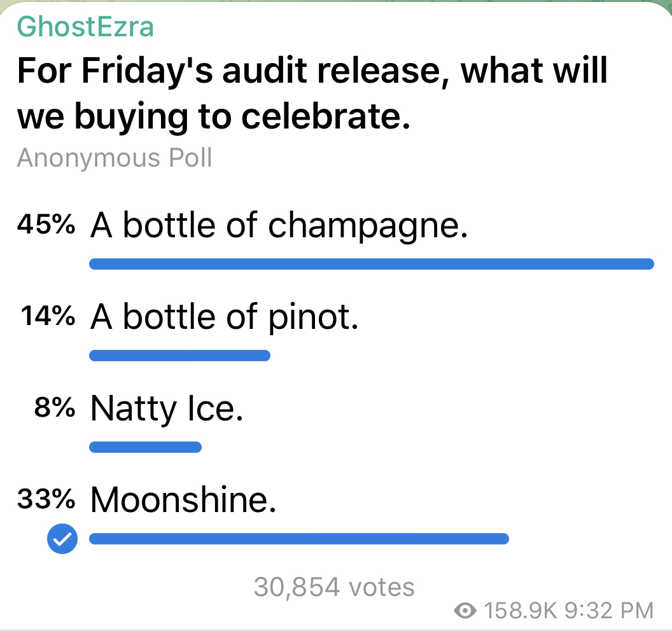
Task: Click the Moonshine result progress bar
Action: pyautogui.click(x=299, y=539)
